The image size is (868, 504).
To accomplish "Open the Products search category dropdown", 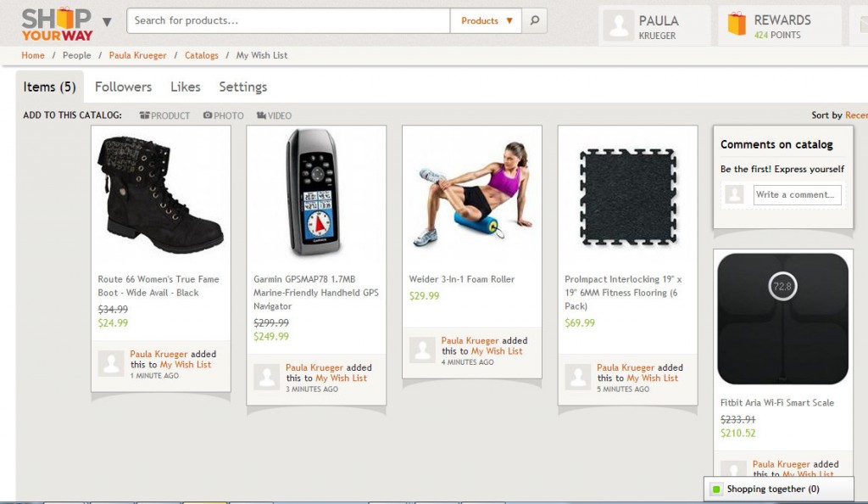I will point(486,20).
